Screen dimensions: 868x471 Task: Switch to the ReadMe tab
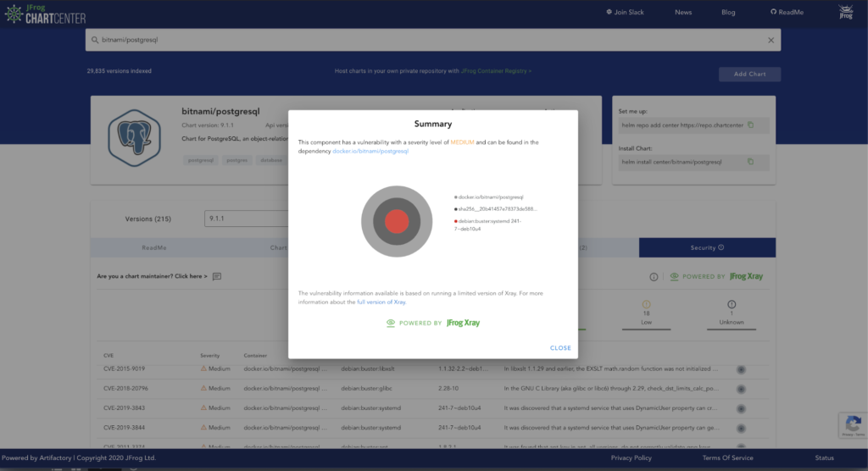pos(153,247)
